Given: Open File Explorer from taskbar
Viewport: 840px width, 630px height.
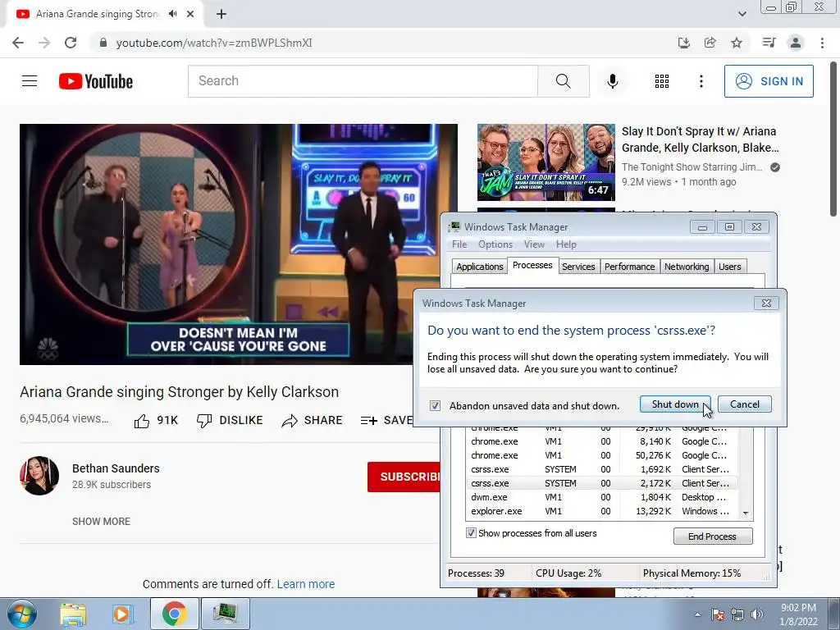Looking at the screenshot, I should pyautogui.click(x=73, y=614).
